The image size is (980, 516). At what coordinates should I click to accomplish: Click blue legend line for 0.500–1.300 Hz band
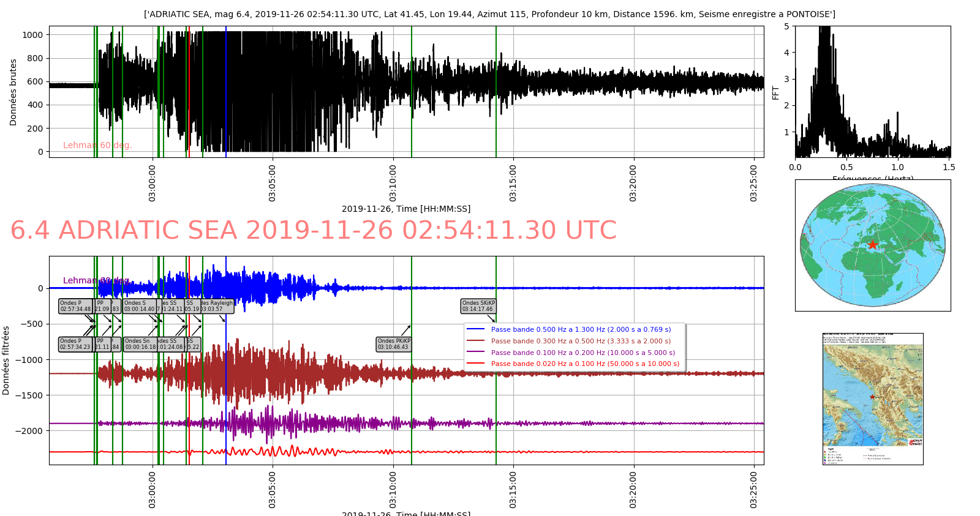pyautogui.click(x=476, y=329)
